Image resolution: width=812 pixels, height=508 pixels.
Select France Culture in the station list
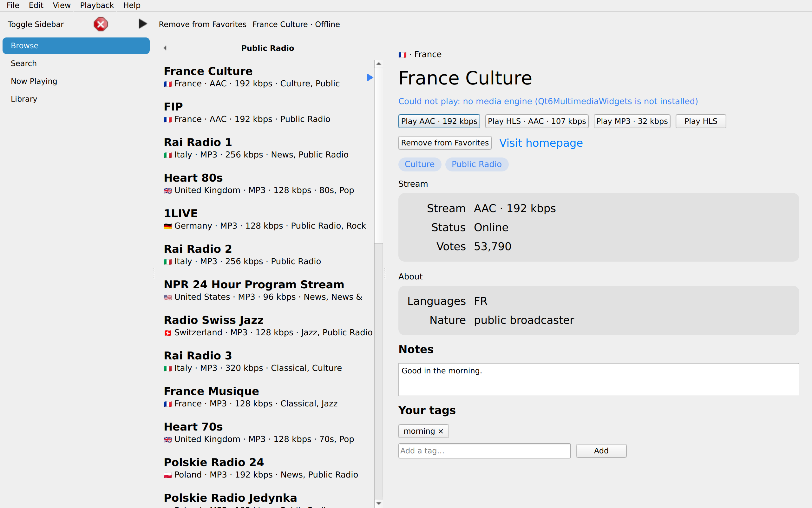pyautogui.click(x=268, y=77)
